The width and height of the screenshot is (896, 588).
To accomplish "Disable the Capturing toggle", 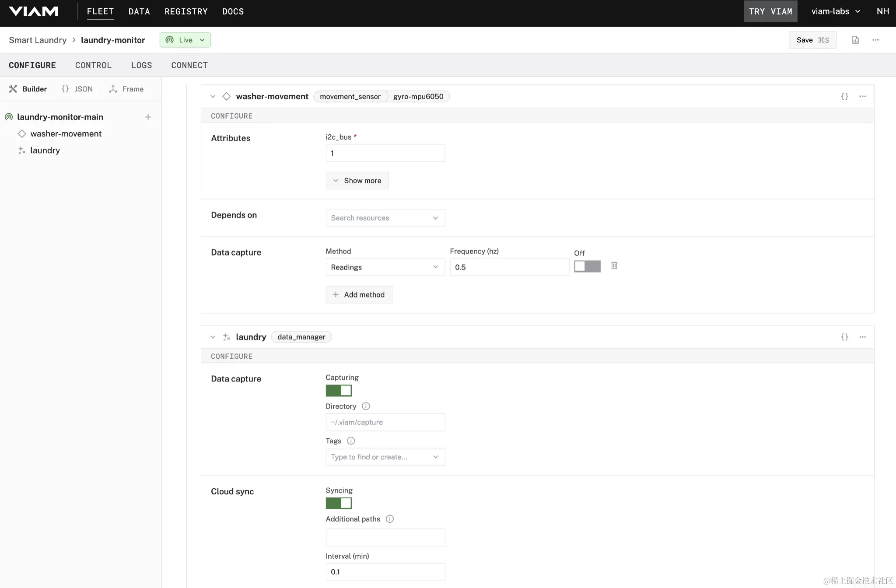I will [x=339, y=390].
